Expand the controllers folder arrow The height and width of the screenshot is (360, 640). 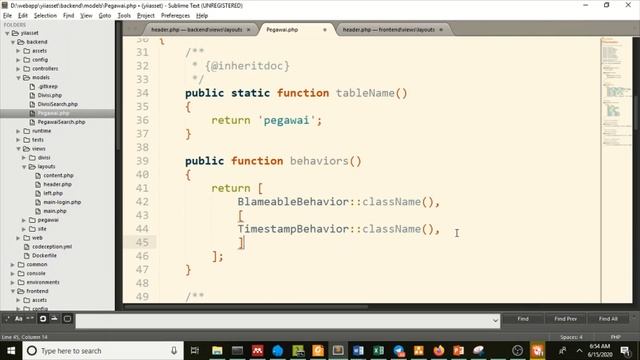click(18, 69)
